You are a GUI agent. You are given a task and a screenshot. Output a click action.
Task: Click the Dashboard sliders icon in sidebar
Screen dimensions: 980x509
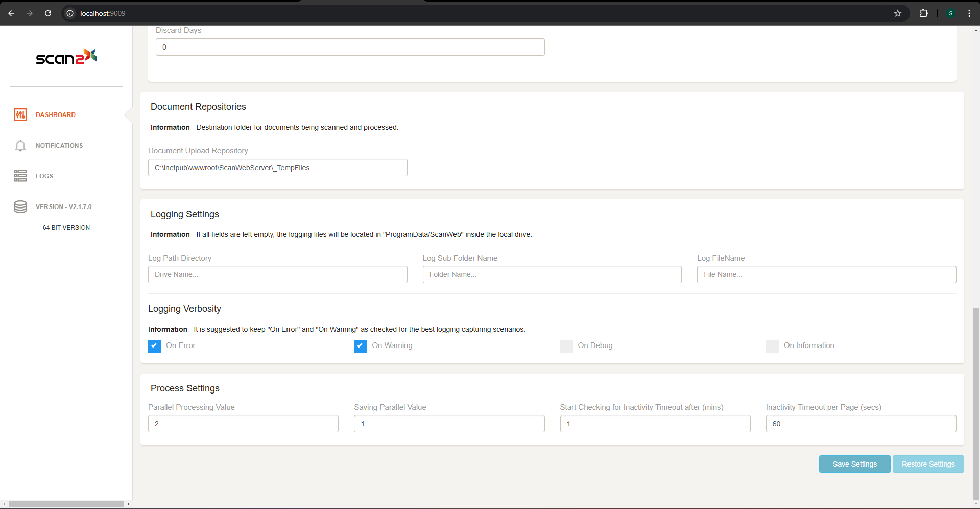coord(20,115)
